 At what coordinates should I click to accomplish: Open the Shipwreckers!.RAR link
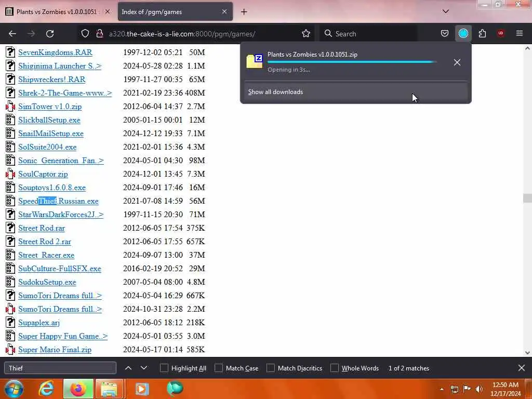coord(52,79)
